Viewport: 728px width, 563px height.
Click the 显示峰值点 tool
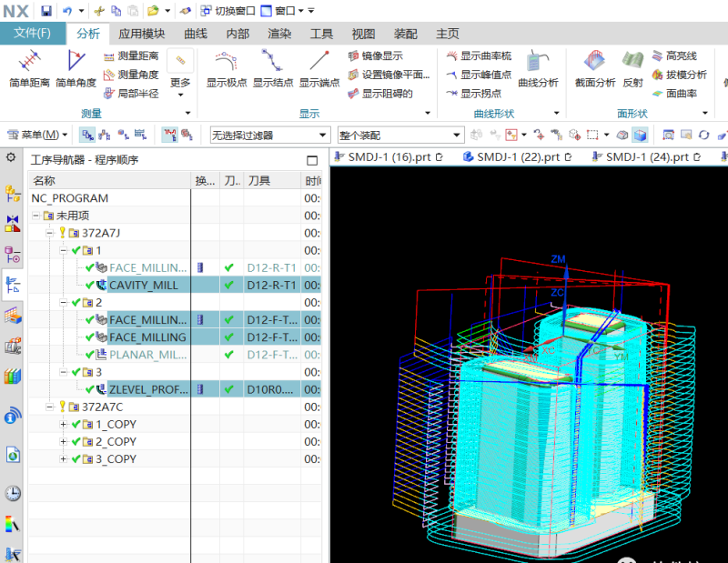point(479,75)
